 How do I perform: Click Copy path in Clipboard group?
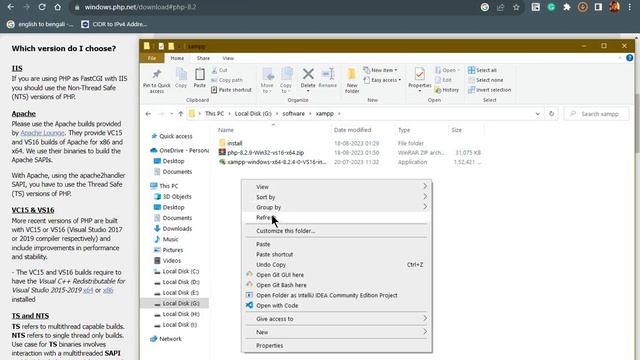click(x=227, y=80)
